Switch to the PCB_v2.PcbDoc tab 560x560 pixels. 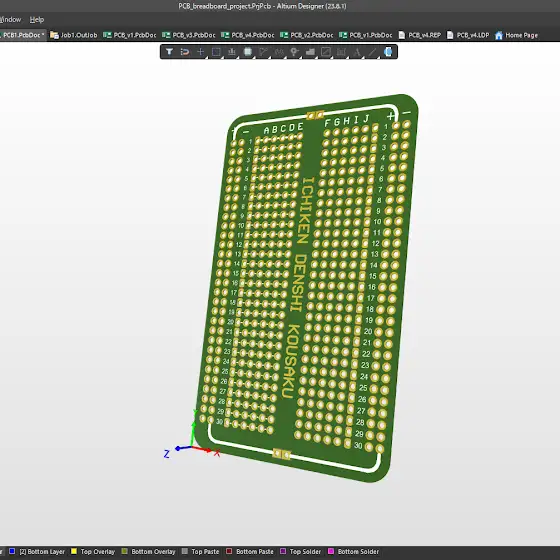(x=307, y=35)
